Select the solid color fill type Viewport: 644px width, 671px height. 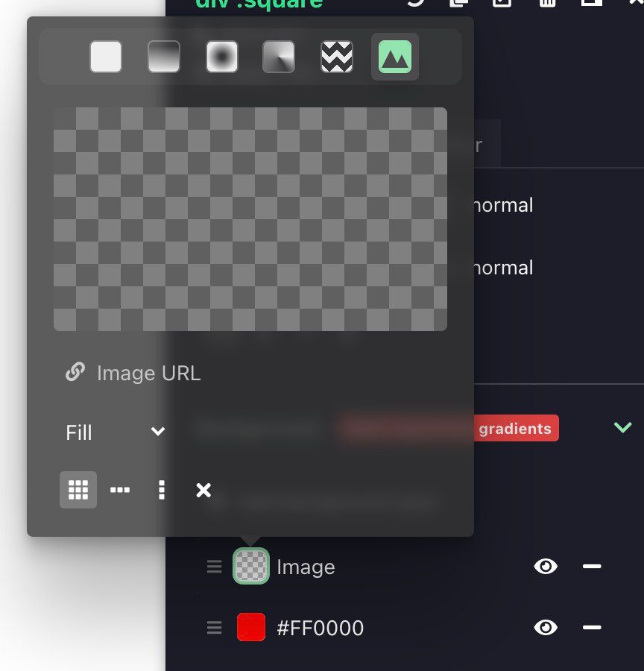pyautogui.click(x=106, y=57)
